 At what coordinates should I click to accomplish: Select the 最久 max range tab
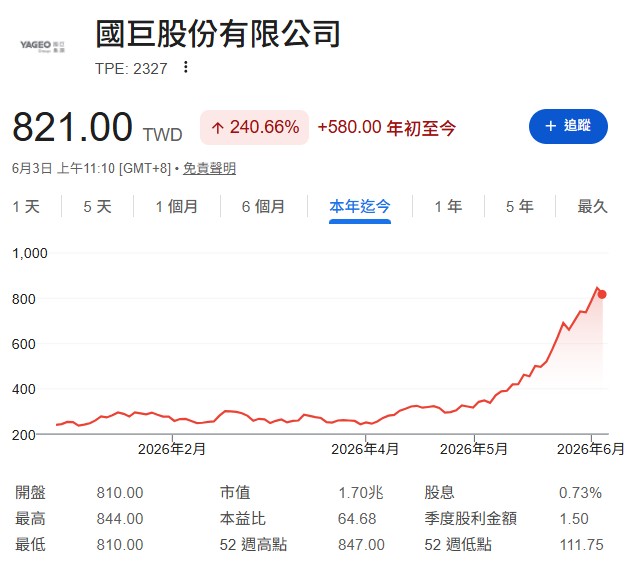click(x=592, y=207)
